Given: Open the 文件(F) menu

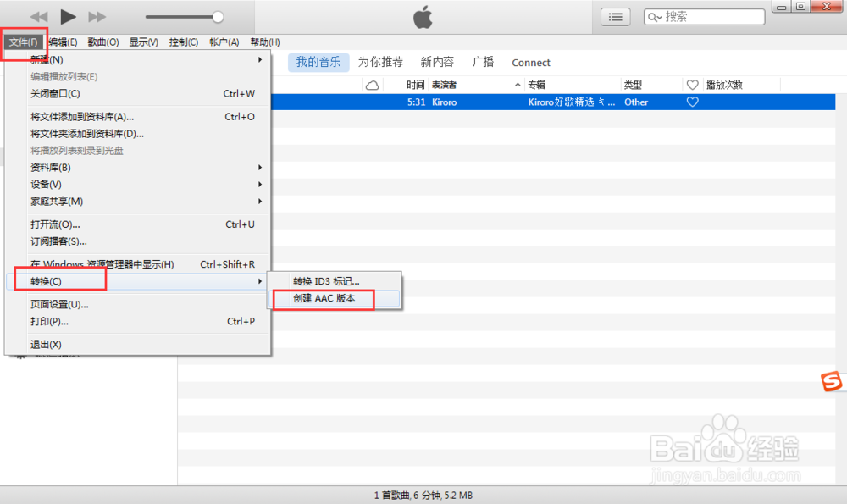Looking at the screenshot, I should pyautogui.click(x=23, y=42).
